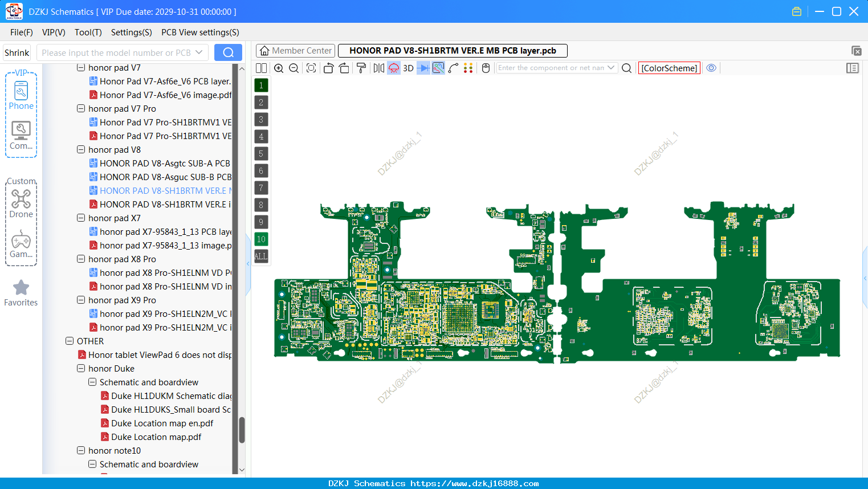Click the DZKJ app logo in title bar

14,11
